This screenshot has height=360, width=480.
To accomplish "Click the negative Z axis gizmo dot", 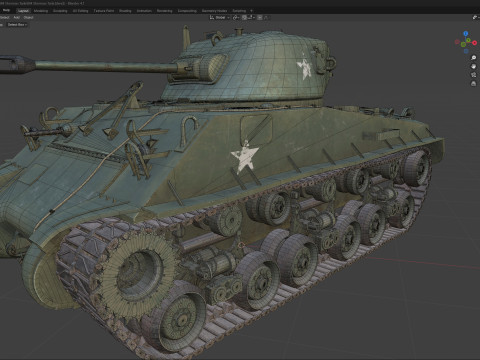I will (x=466, y=51).
